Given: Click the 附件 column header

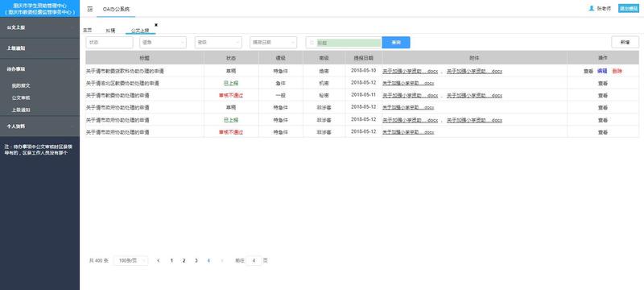Looking at the screenshot, I should 474,58.
